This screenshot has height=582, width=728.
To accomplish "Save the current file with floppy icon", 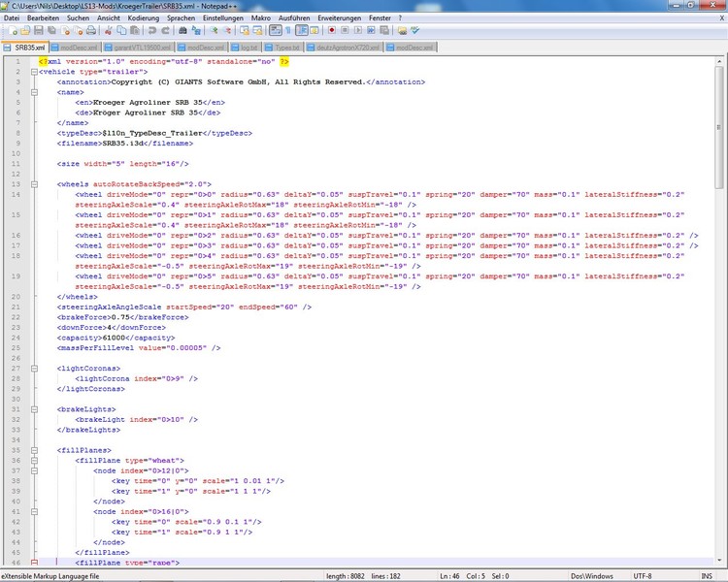I will (x=39, y=31).
